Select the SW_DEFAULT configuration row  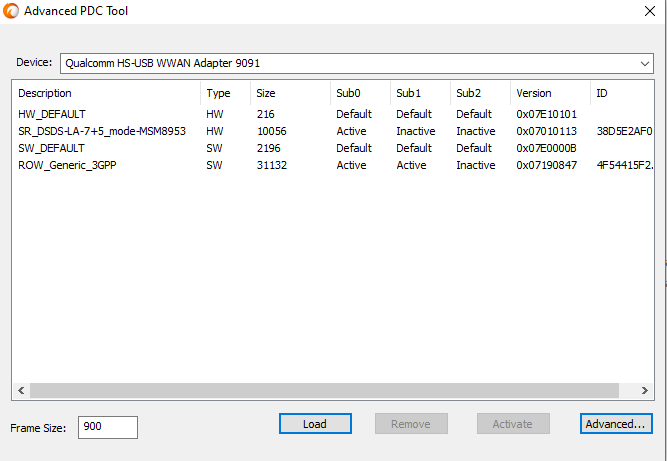(333, 148)
